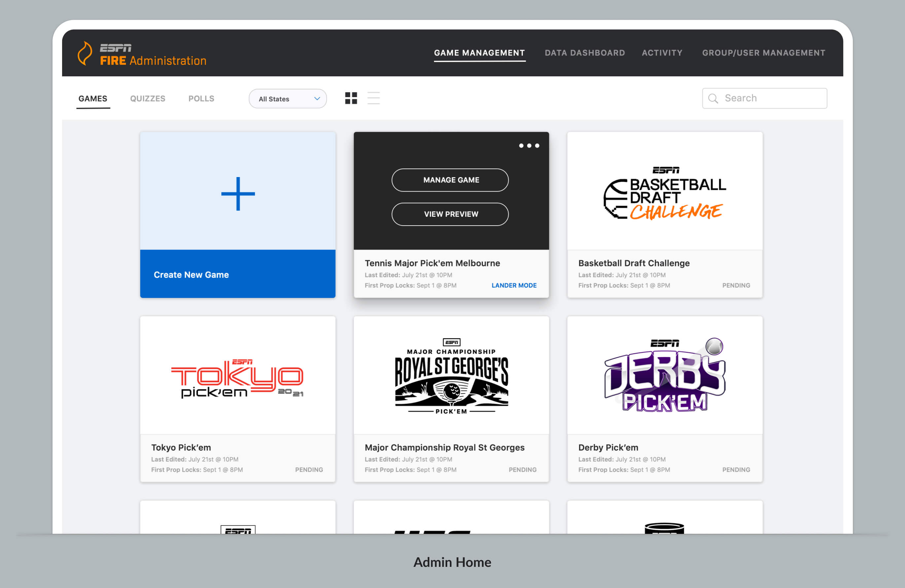Click the Manage Game button
Image resolution: width=905 pixels, height=588 pixels.
(450, 180)
